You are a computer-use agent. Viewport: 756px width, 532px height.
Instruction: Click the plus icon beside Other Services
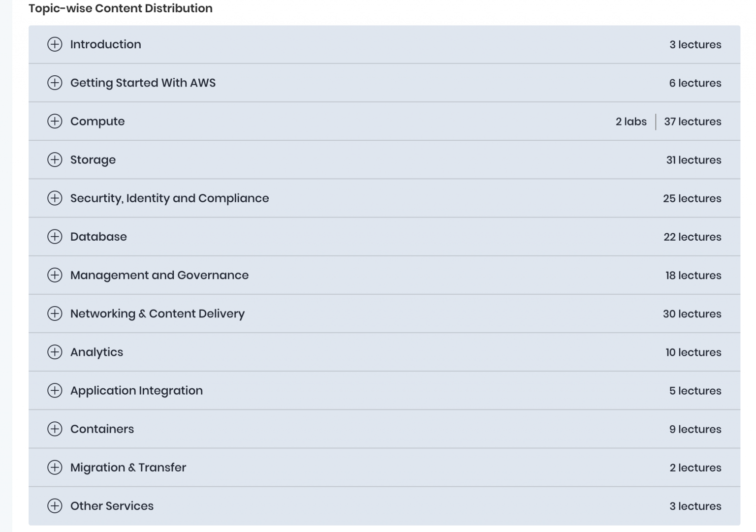click(55, 506)
